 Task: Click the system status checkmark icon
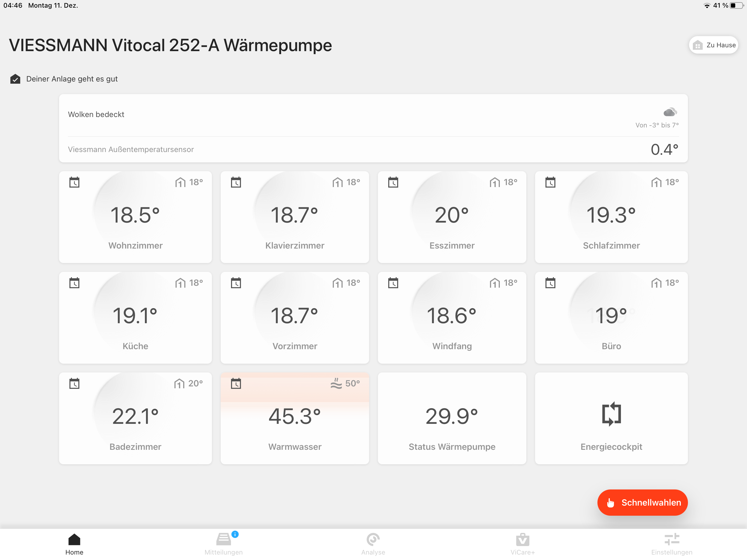click(x=15, y=79)
